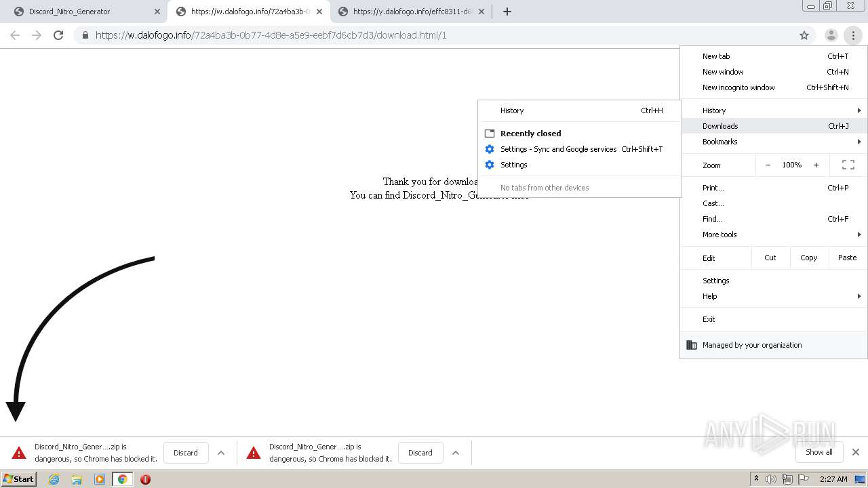Open History entry in the submenu
868x488 pixels.
coord(580,110)
